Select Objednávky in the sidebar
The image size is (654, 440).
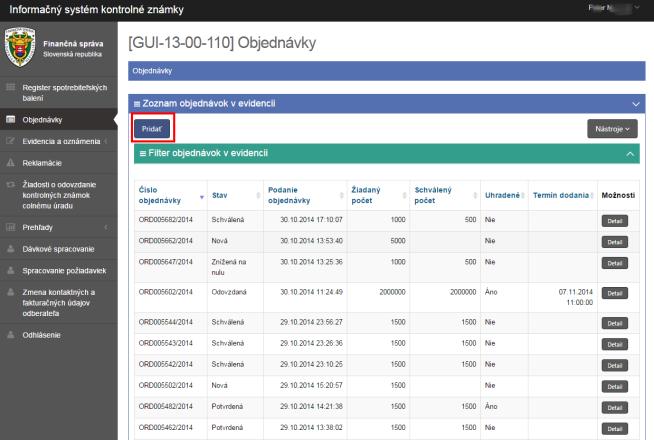[x=59, y=120]
